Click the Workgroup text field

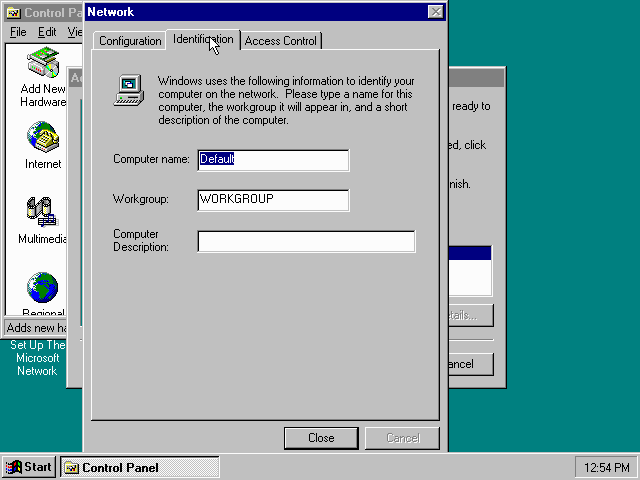point(273,200)
